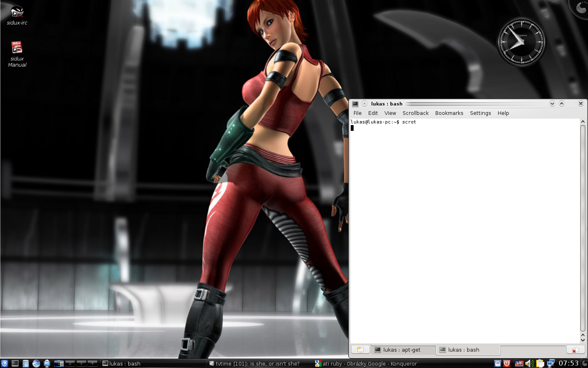Screen dimensions: 588x368
Task: Open the Settings menu in Konsole
Action: pos(480,113)
